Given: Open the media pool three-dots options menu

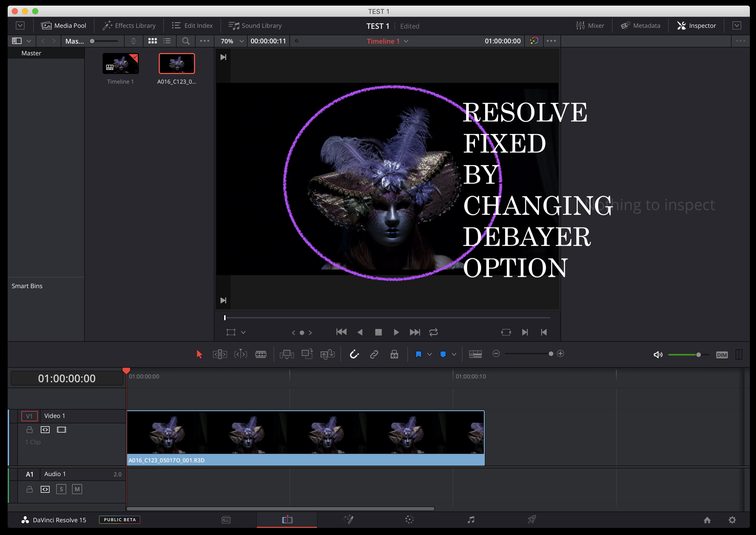Looking at the screenshot, I should 204,41.
